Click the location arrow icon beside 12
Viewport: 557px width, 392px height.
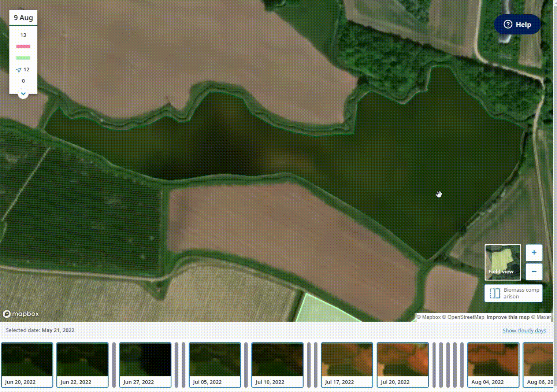[x=19, y=70]
